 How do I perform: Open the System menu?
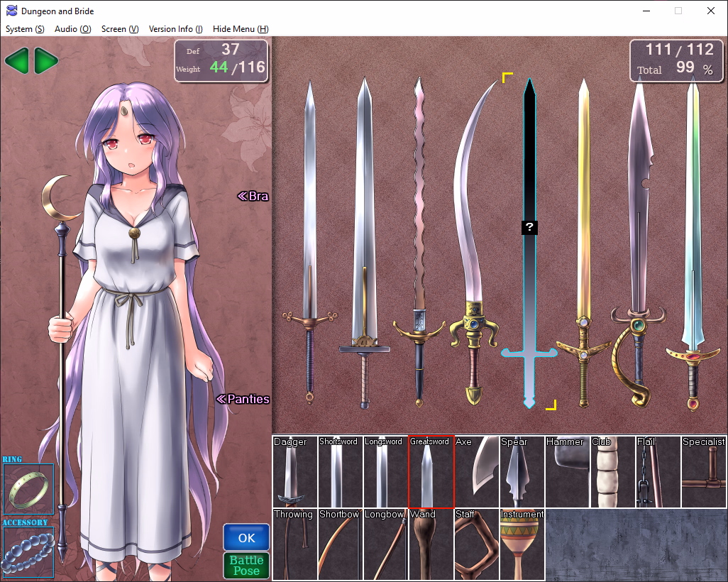point(25,29)
